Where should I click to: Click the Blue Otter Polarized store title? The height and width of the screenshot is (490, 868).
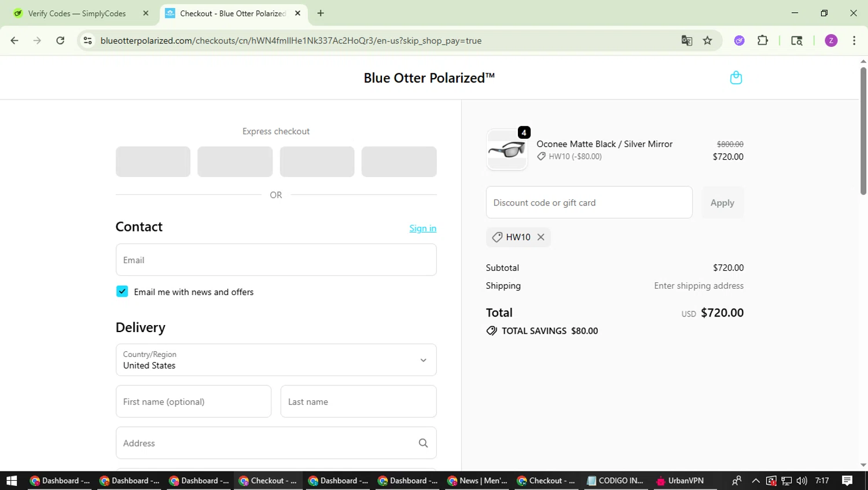[429, 78]
